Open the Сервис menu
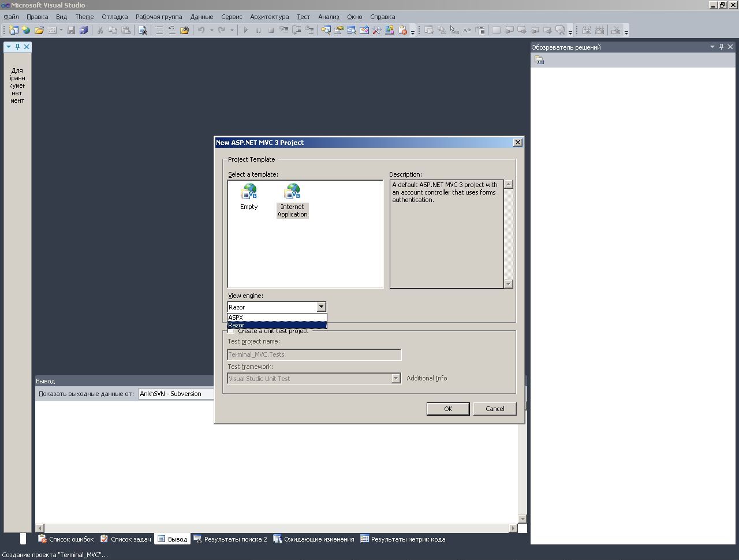The height and width of the screenshot is (560, 739). click(x=232, y=17)
